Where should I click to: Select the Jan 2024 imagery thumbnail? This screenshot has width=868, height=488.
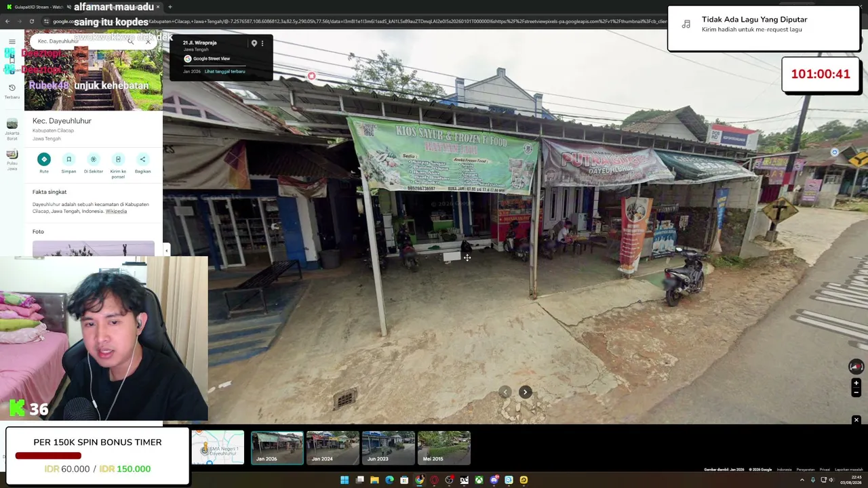(x=333, y=447)
